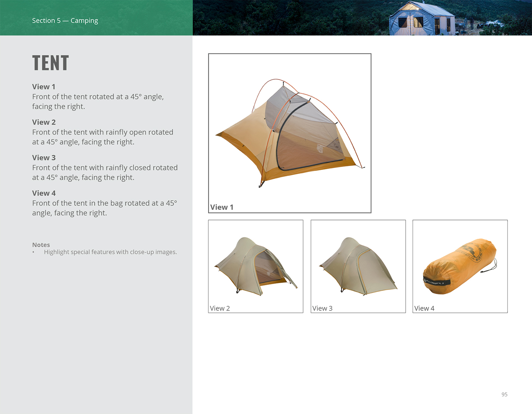Click the "tent in the bag" description text
The image size is (532, 414).
[104, 208]
